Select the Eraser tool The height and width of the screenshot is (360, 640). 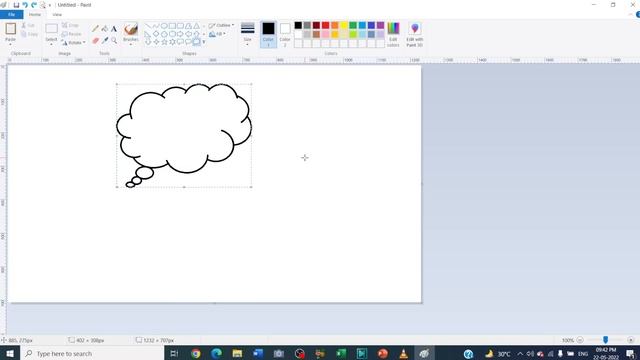coord(96,40)
